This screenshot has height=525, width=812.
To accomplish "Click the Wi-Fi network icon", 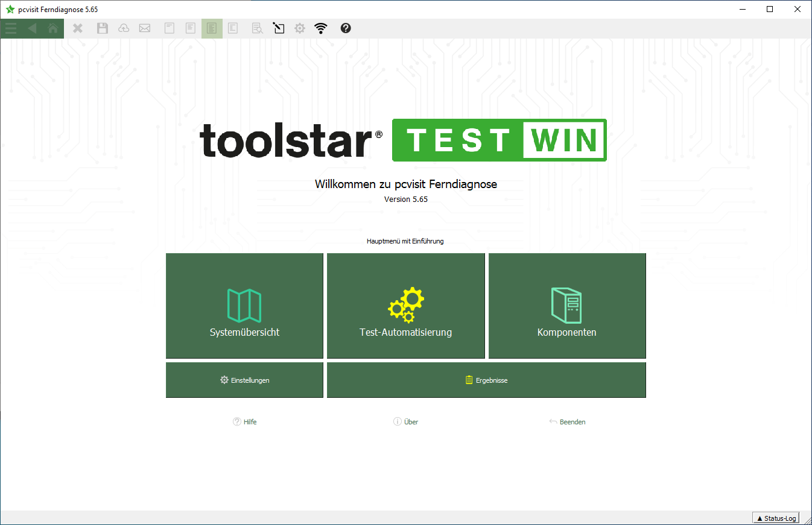I will 321,28.
